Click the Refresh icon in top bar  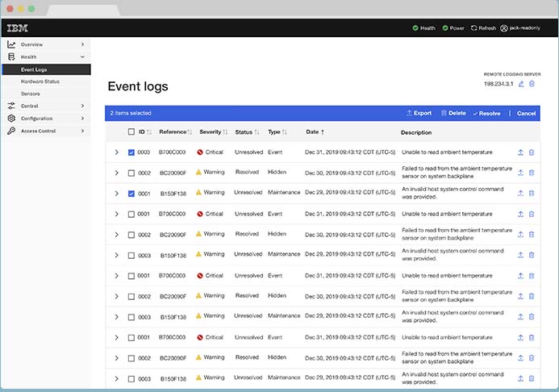[473, 28]
